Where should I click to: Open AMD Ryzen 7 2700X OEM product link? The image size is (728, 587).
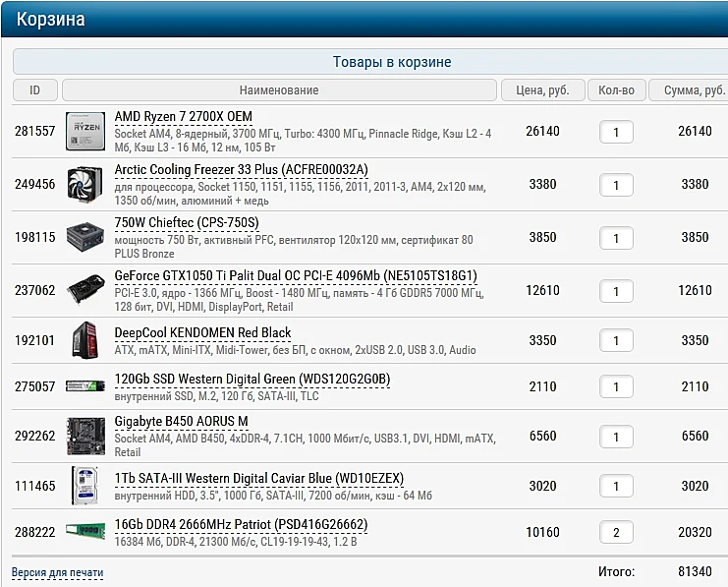[x=184, y=117]
